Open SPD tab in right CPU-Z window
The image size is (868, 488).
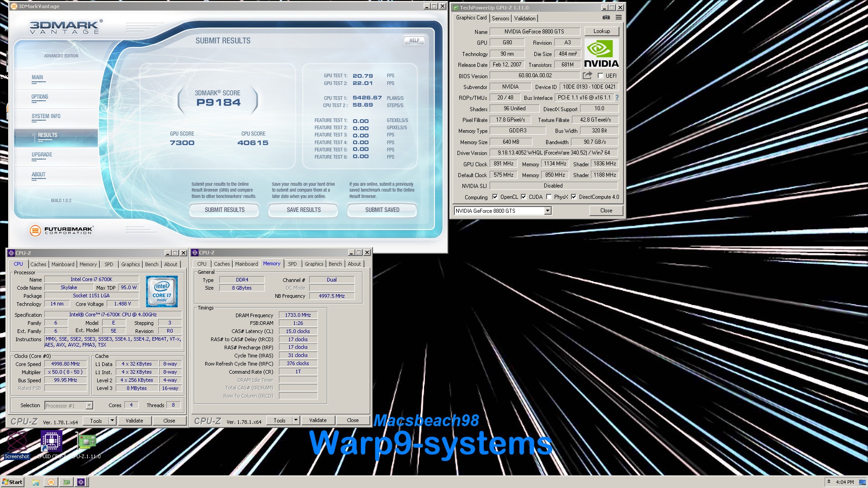(x=292, y=264)
